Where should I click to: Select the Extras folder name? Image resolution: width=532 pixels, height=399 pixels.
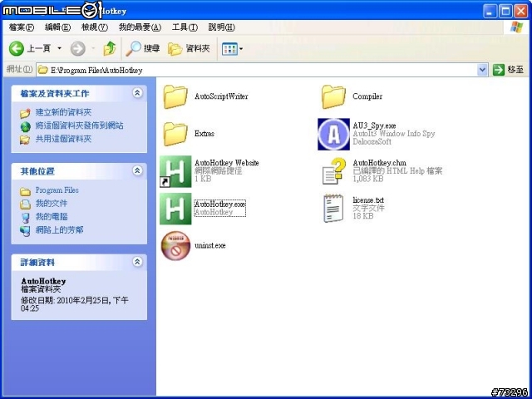point(204,134)
